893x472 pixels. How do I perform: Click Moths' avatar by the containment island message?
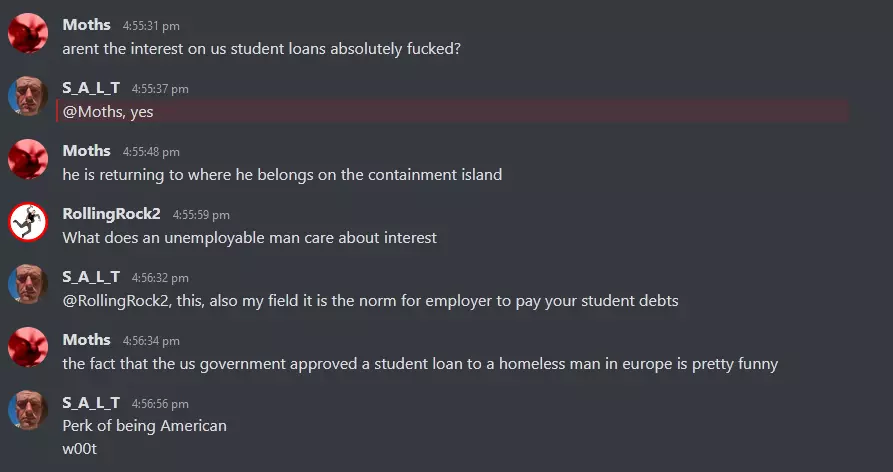(27, 159)
